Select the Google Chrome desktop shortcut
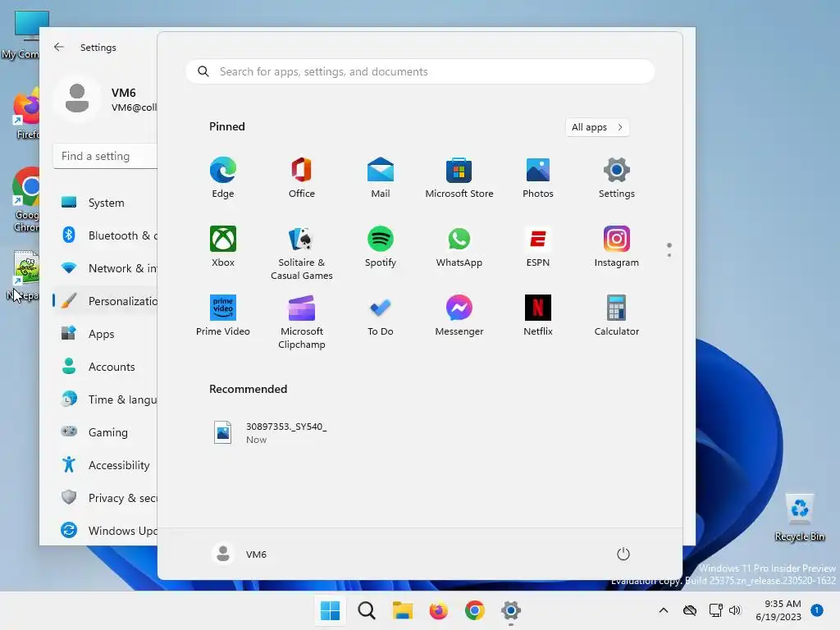This screenshot has height=630, width=840. click(25, 199)
